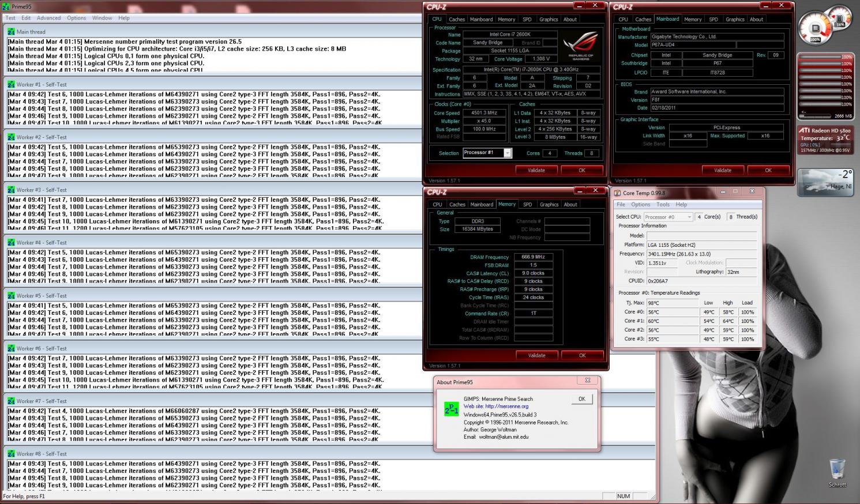The height and width of the screenshot is (504, 860).
Task: Click Model field P67A-UD4 in Mainboard window
Action: point(692,45)
